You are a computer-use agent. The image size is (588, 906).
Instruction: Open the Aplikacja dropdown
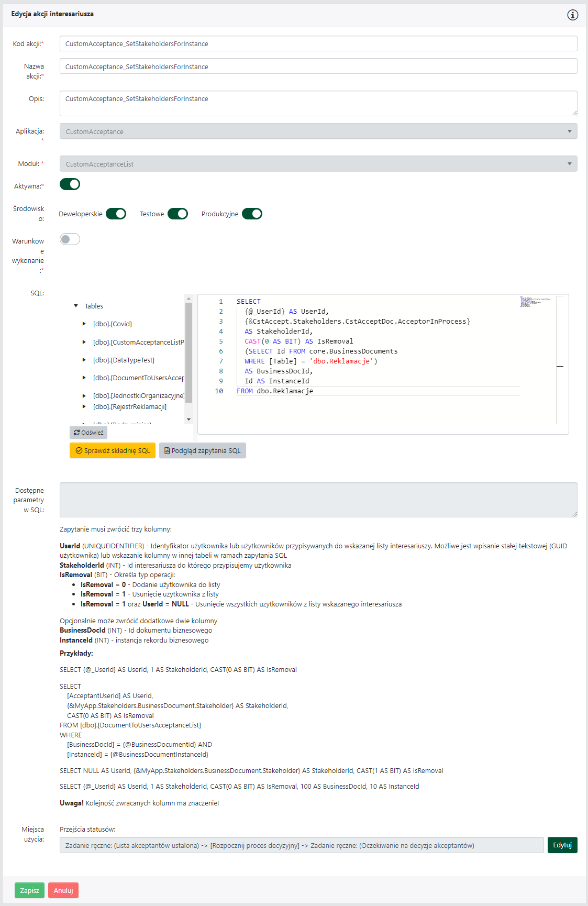pyautogui.click(x=318, y=131)
